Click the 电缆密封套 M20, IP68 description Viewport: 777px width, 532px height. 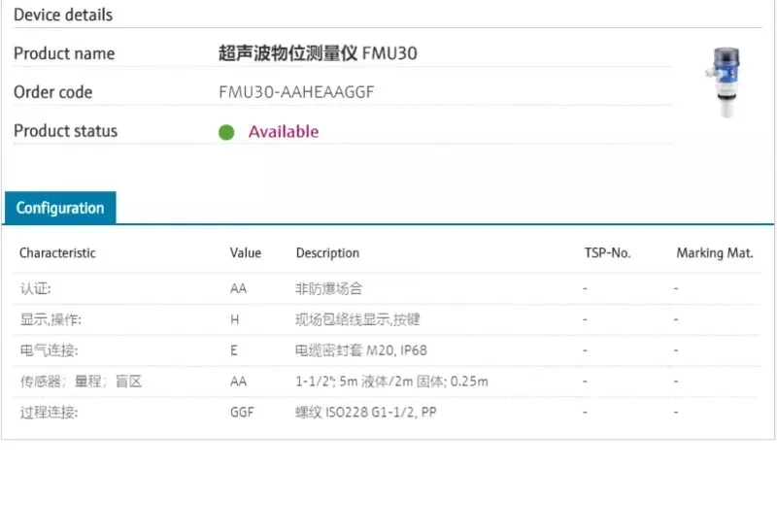[360, 350]
